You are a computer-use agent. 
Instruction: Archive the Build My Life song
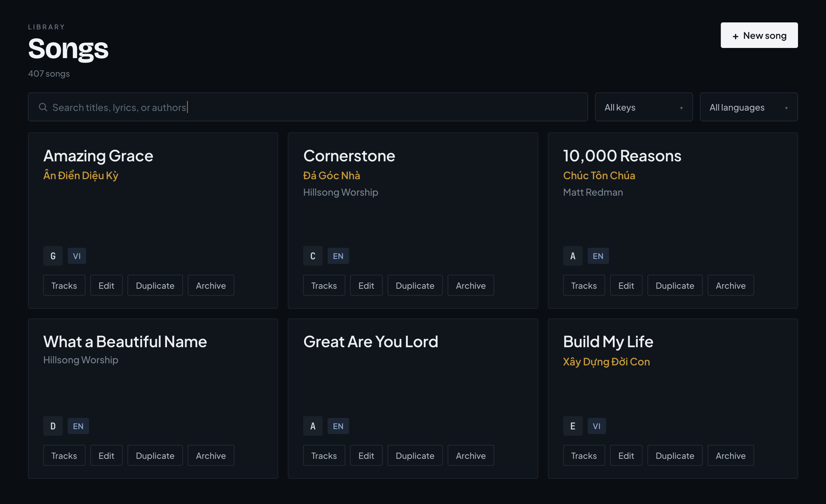click(730, 455)
